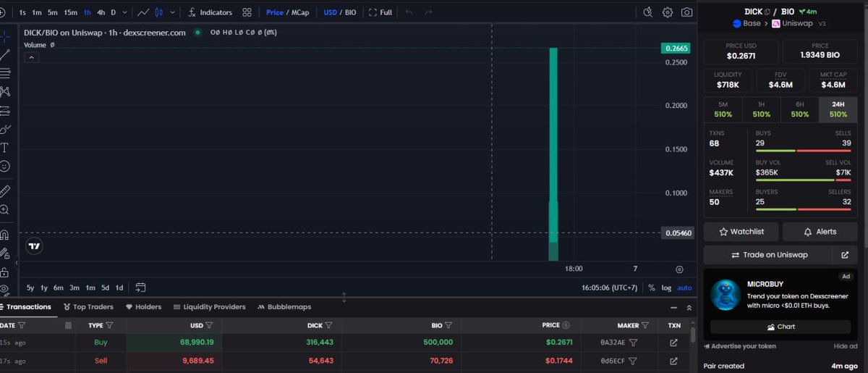868x373 pixels.
Task: Open Uniswap trade in external window
Action: [845, 255]
